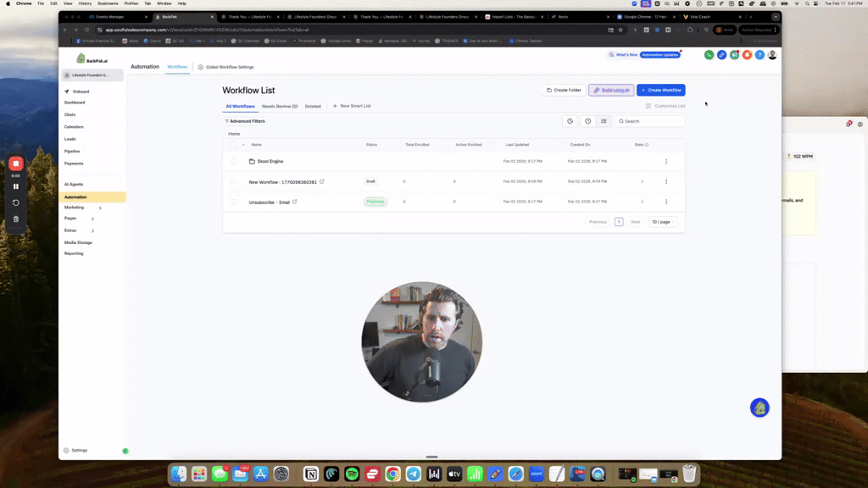The height and width of the screenshot is (488, 868).
Task: Open the three-dot menu for Unsubscribe - Email
Action: point(666,202)
